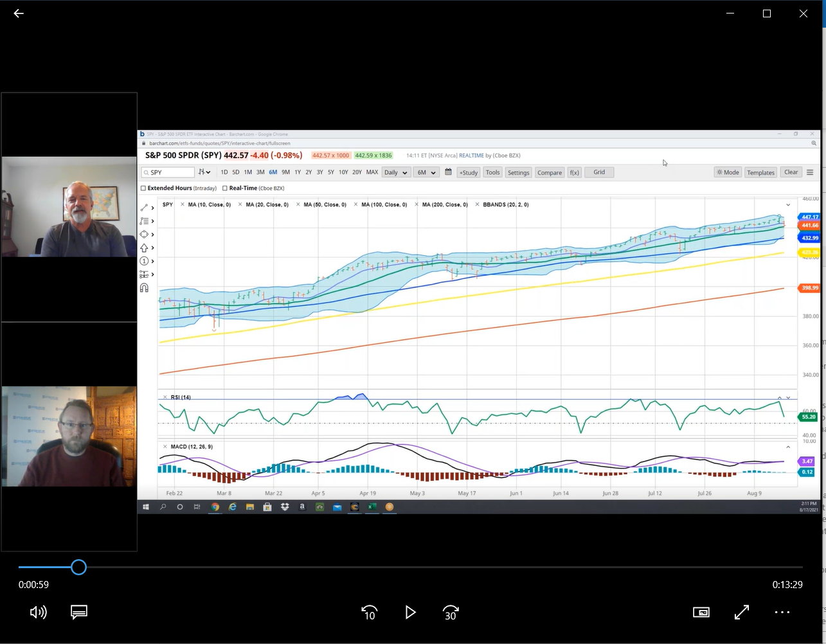Clear the chart
The width and height of the screenshot is (826, 644).
(791, 172)
